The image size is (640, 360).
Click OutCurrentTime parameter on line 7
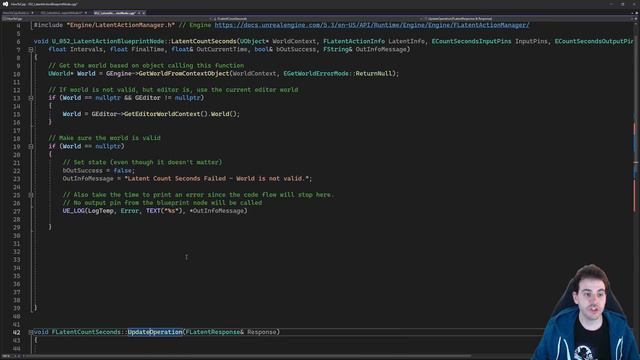(x=222, y=49)
